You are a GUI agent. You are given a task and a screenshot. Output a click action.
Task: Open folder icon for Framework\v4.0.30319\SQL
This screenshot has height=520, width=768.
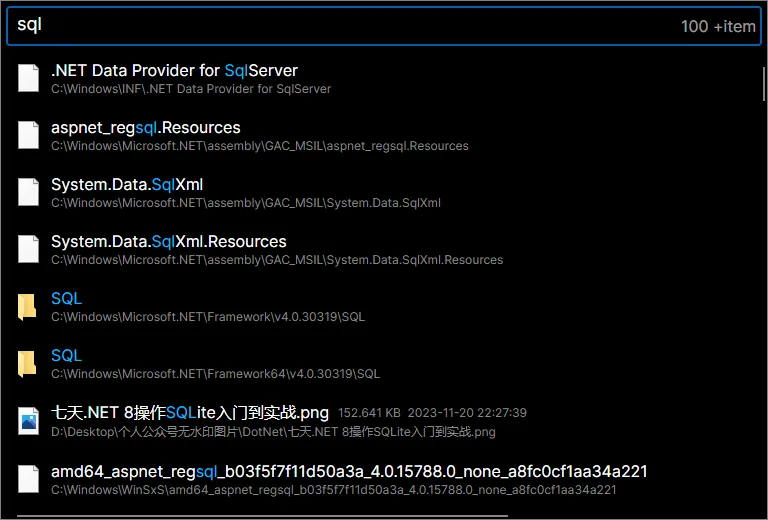27,307
